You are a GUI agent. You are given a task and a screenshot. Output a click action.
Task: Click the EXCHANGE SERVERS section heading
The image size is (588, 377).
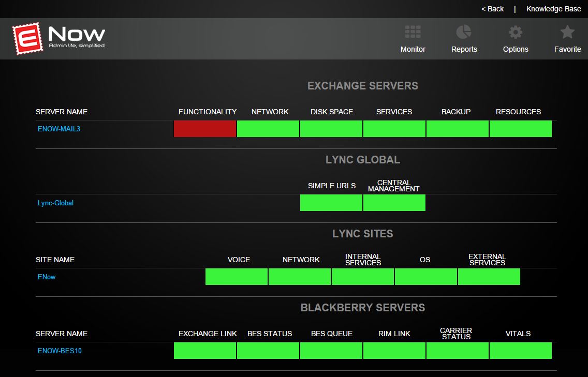pos(363,86)
